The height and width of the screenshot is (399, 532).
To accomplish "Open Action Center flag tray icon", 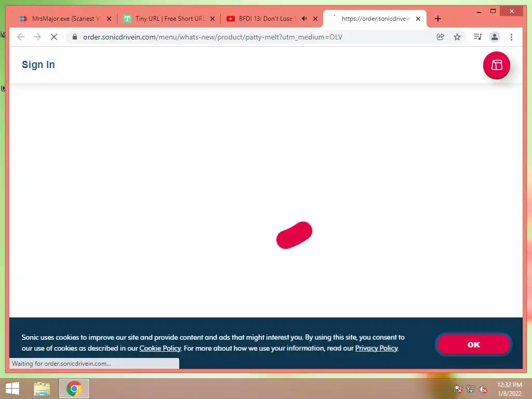I will (458, 389).
